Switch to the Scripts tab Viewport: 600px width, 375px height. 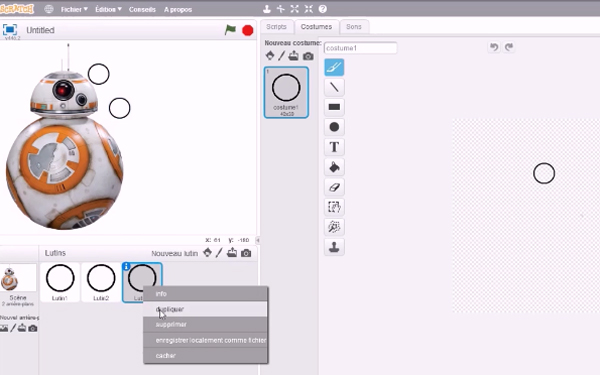pos(276,27)
